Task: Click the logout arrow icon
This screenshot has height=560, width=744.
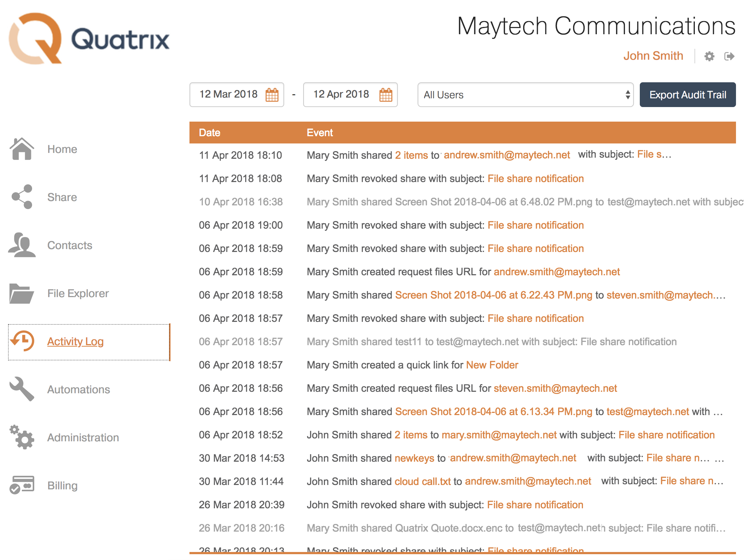Action: tap(729, 56)
